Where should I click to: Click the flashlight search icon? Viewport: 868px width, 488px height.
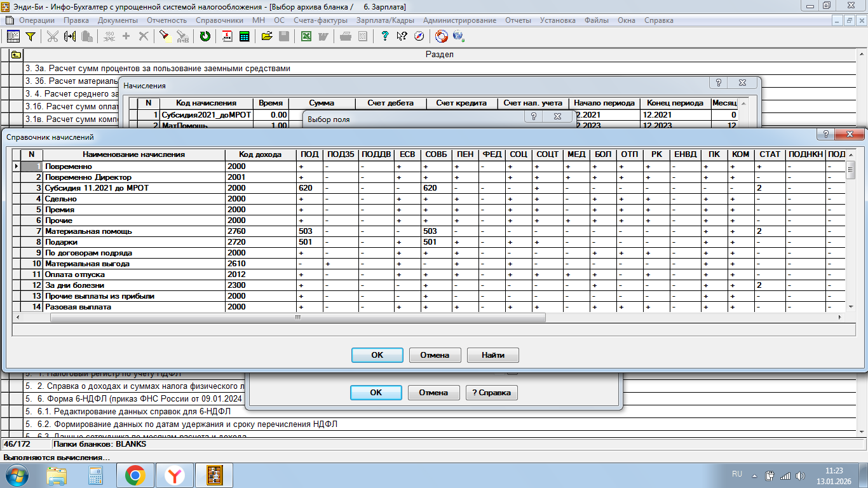point(164,36)
